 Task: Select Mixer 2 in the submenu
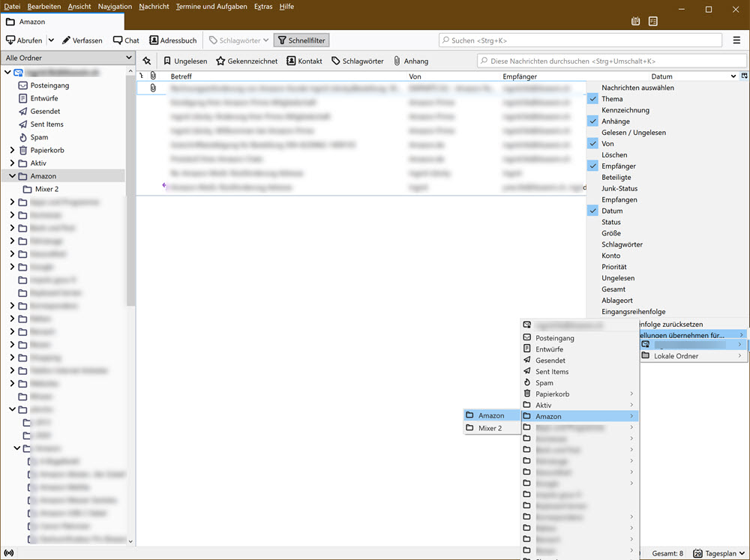tap(490, 428)
